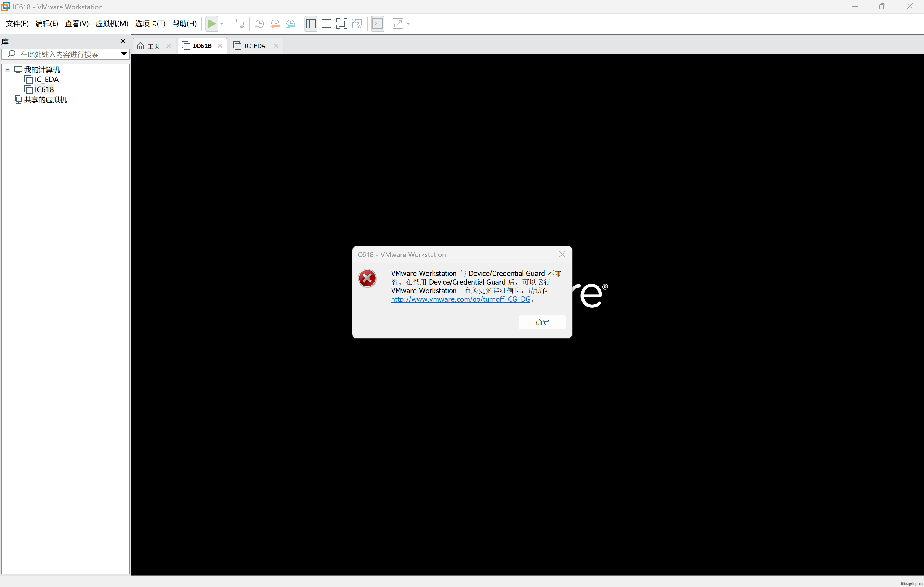Click the Unity mode toolbar icon
The image size is (924, 587).
pyautogui.click(x=357, y=24)
